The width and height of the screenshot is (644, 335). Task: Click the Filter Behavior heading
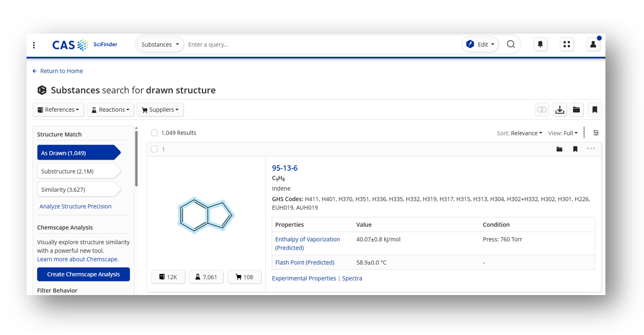(57, 290)
